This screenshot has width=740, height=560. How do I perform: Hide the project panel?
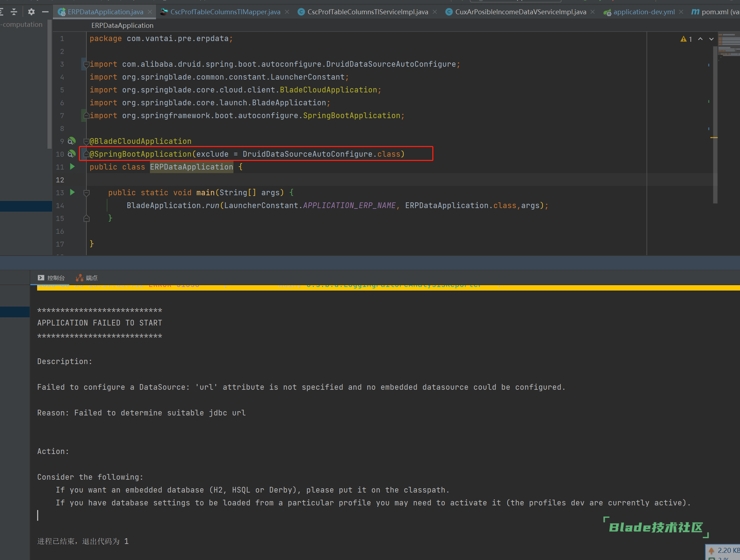(x=45, y=12)
